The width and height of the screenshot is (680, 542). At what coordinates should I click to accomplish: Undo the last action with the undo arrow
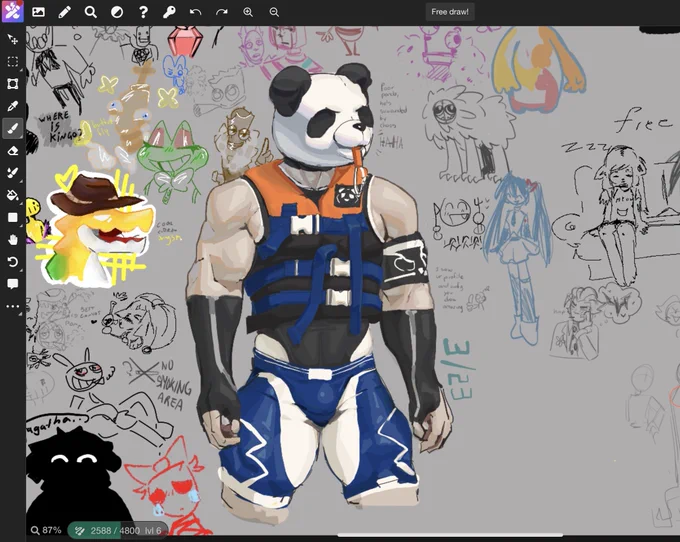tap(195, 12)
